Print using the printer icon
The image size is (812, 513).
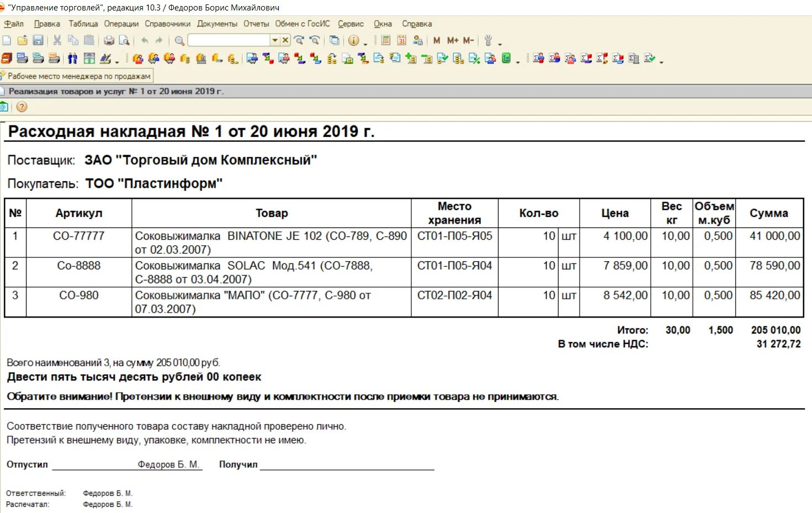109,40
